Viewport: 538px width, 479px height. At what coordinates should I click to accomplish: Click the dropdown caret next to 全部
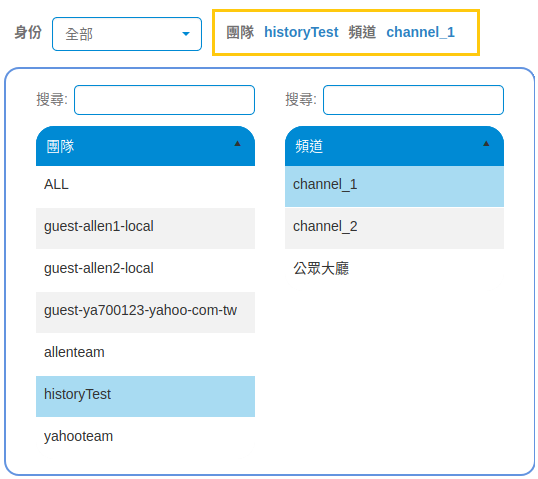tap(186, 34)
